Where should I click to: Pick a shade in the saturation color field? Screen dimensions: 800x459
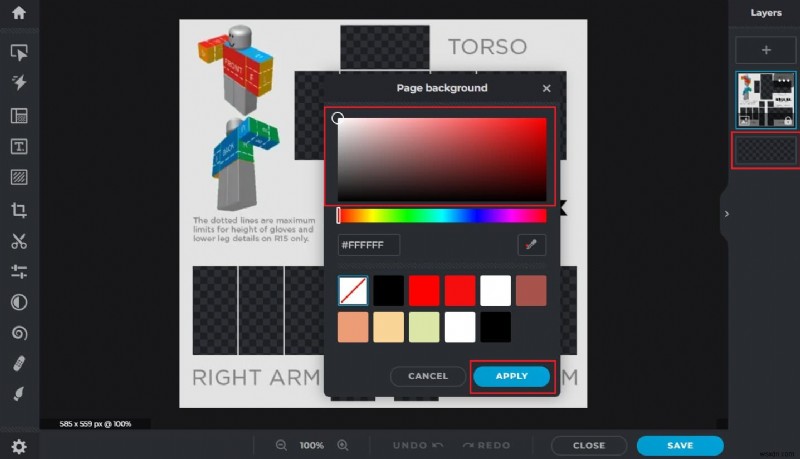pyautogui.click(x=442, y=160)
